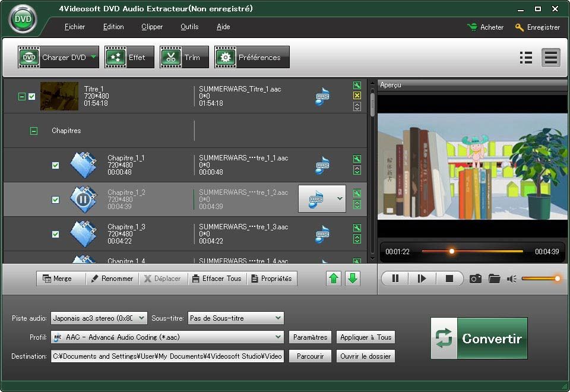The height and width of the screenshot is (392, 570).
Task: Open Préférences settings
Action: (x=252, y=57)
